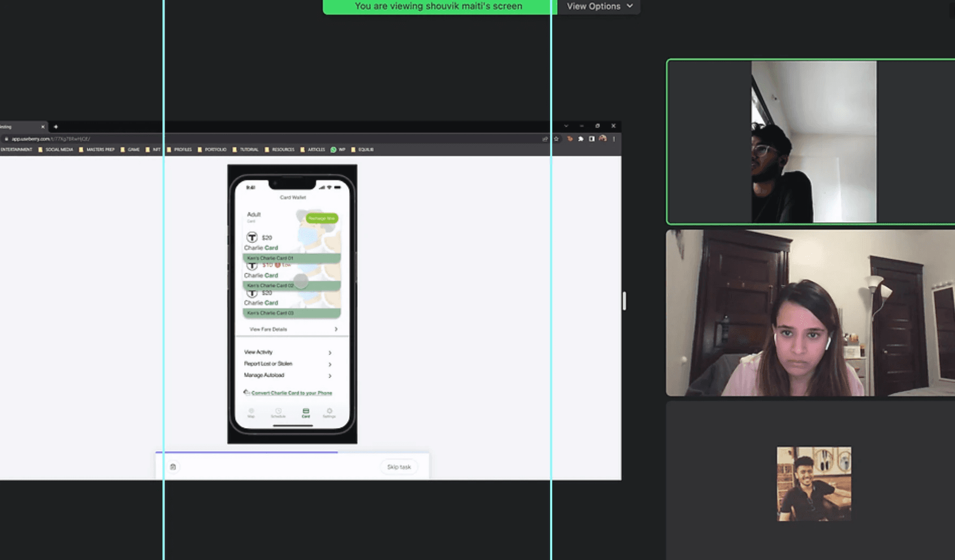Open the PORTFOLIO bookmark folder
This screenshot has height=560, width=955.
212,149
